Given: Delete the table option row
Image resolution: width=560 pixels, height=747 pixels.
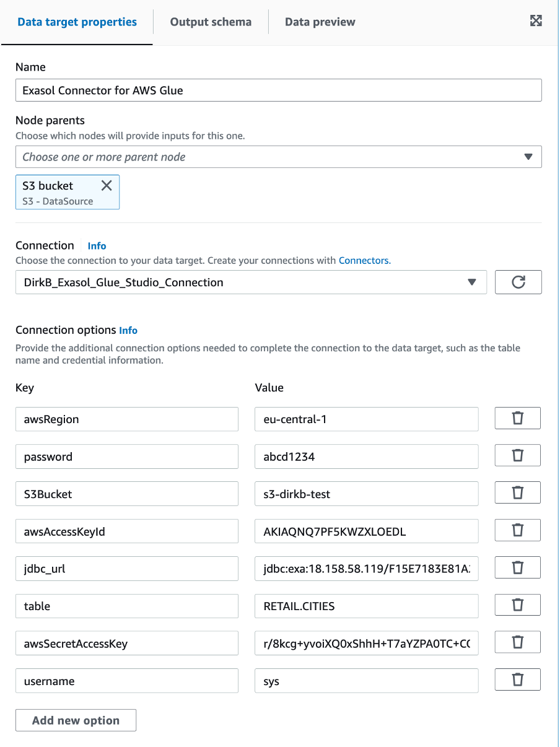Looking at the screenshot, I should click(x=518, y=606).
